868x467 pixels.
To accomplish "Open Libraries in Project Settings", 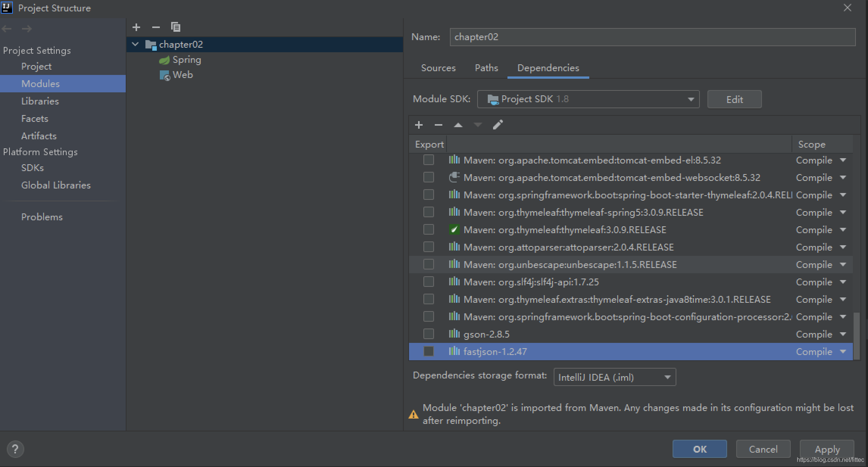I will [x=62, y=101].
